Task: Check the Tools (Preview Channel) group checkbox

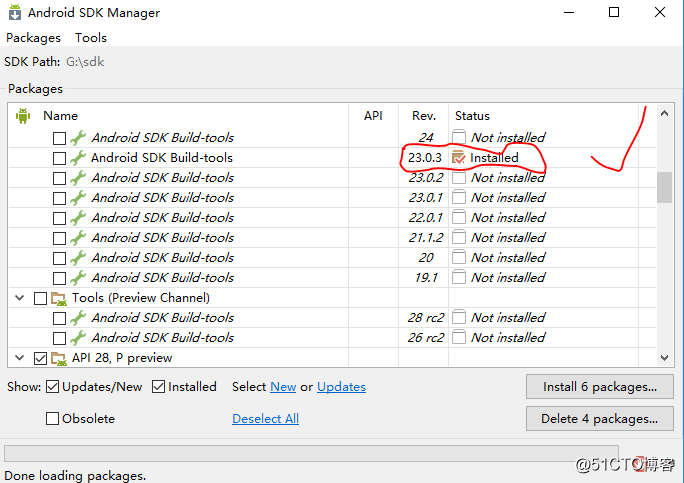Action: coord(41,298)
